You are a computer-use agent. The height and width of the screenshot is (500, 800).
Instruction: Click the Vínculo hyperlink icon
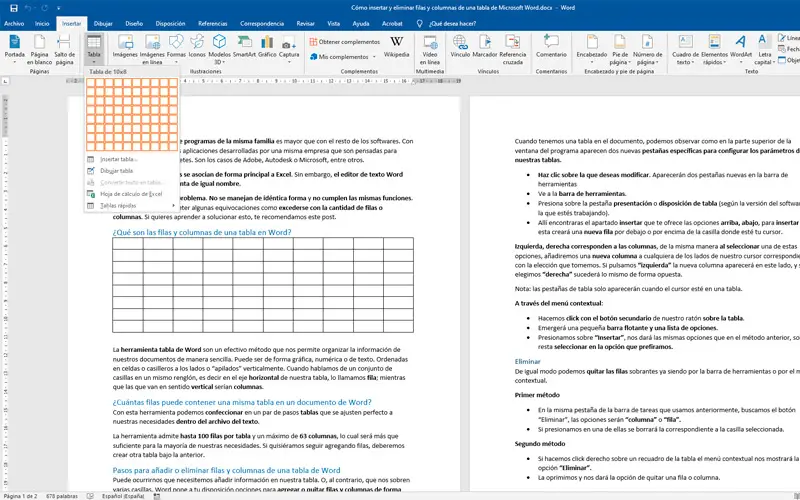[x=460, y=43]
